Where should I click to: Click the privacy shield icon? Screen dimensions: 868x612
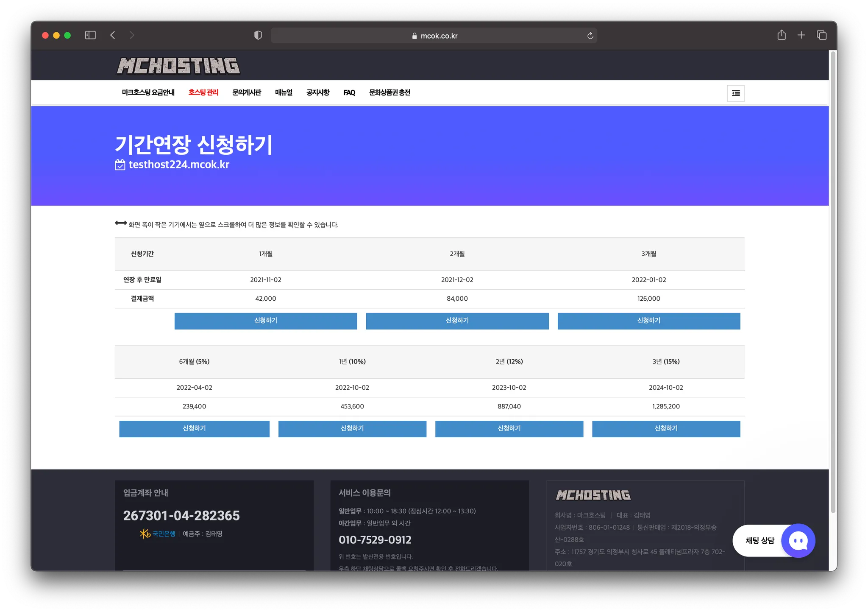(258, 35)
